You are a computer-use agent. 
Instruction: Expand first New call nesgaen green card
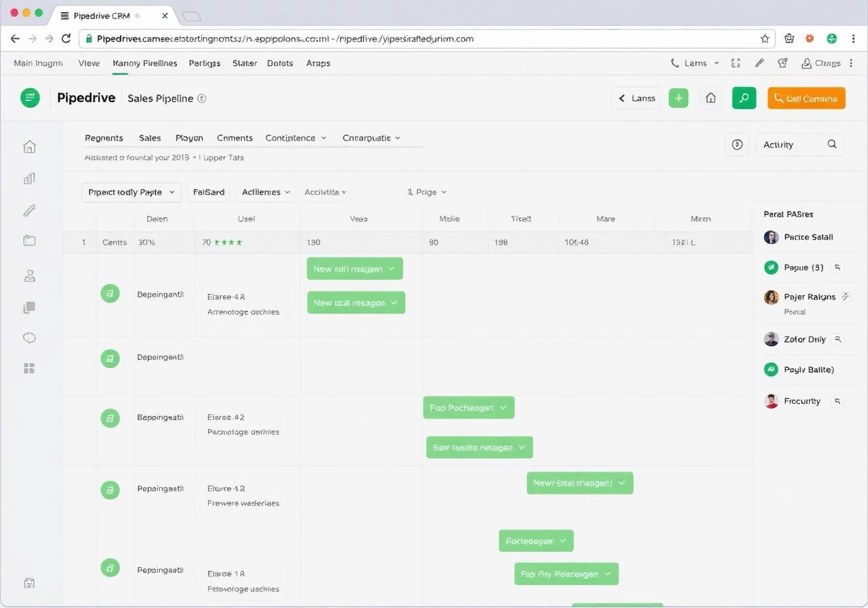tap(355, 269)
